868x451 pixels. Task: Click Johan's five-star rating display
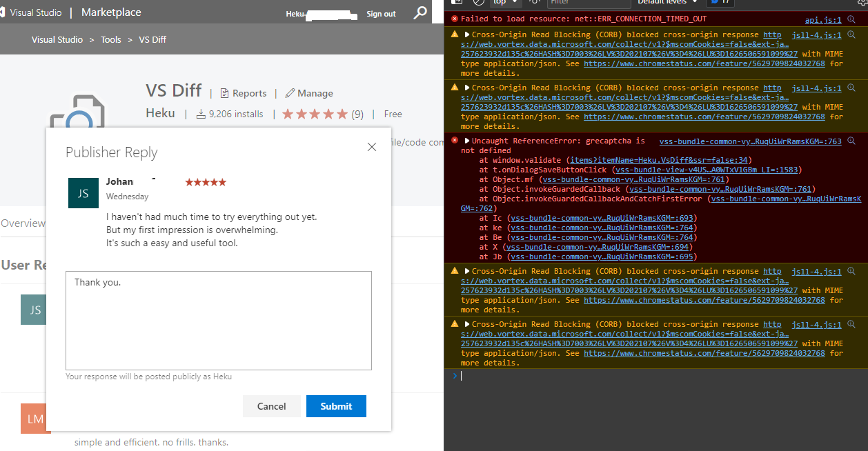click(x=205, y=181)
